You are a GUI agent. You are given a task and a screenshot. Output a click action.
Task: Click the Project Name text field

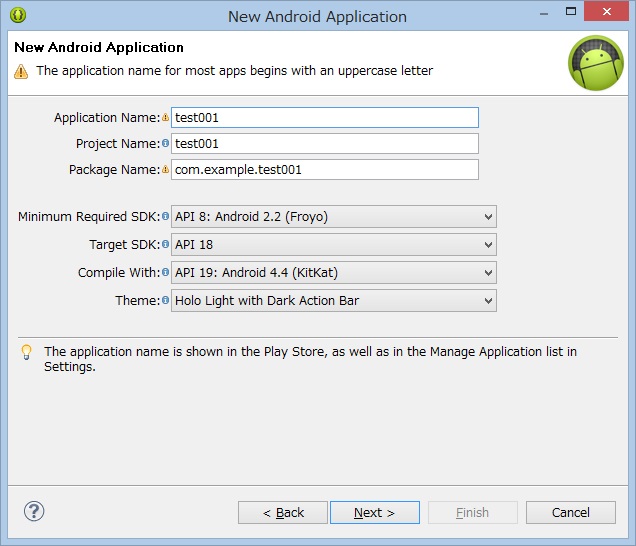325,144
